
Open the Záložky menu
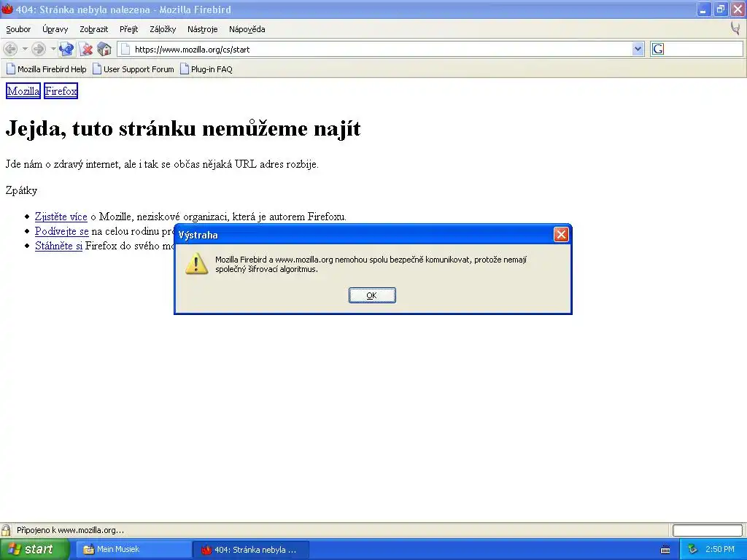click(x=163, y=29)
